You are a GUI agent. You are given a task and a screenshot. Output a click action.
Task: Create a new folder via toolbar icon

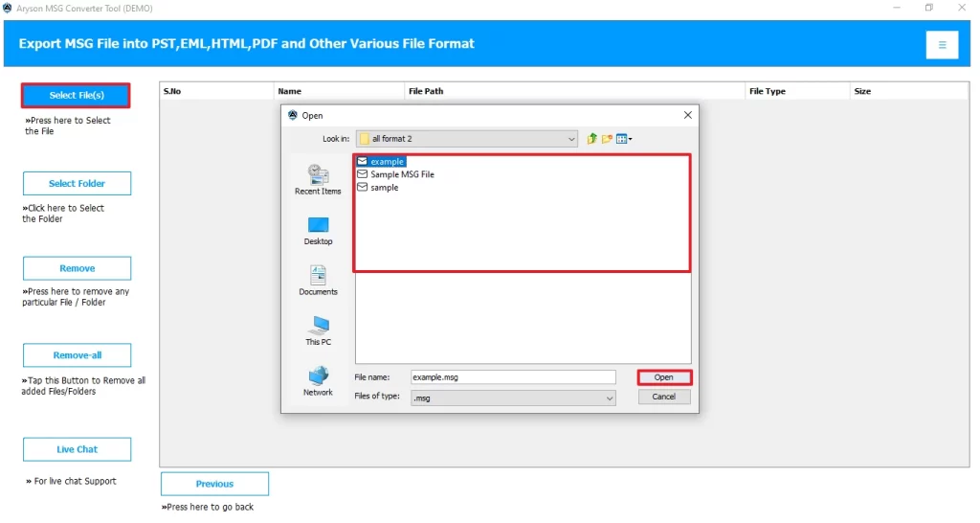tap(607, 139)
